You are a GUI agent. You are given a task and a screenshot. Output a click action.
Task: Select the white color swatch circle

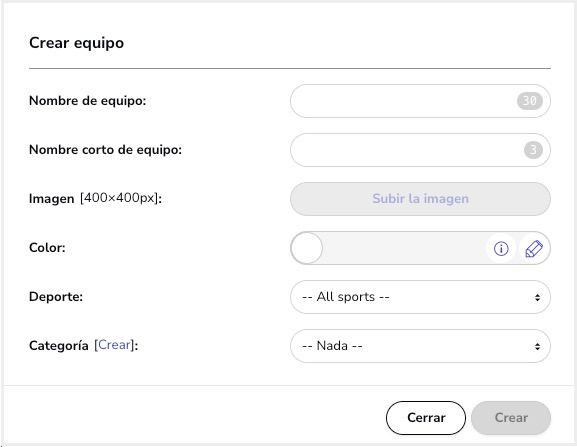pos(307,248)
